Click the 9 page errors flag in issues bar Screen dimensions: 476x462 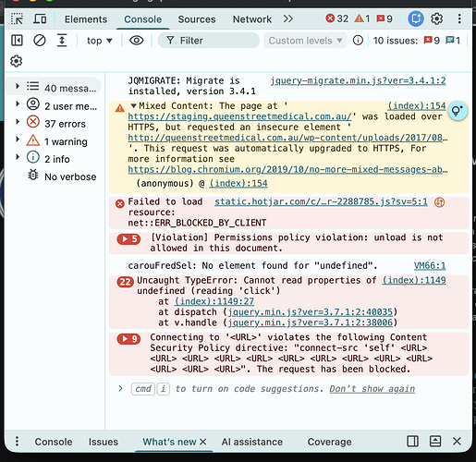point(432,41)
